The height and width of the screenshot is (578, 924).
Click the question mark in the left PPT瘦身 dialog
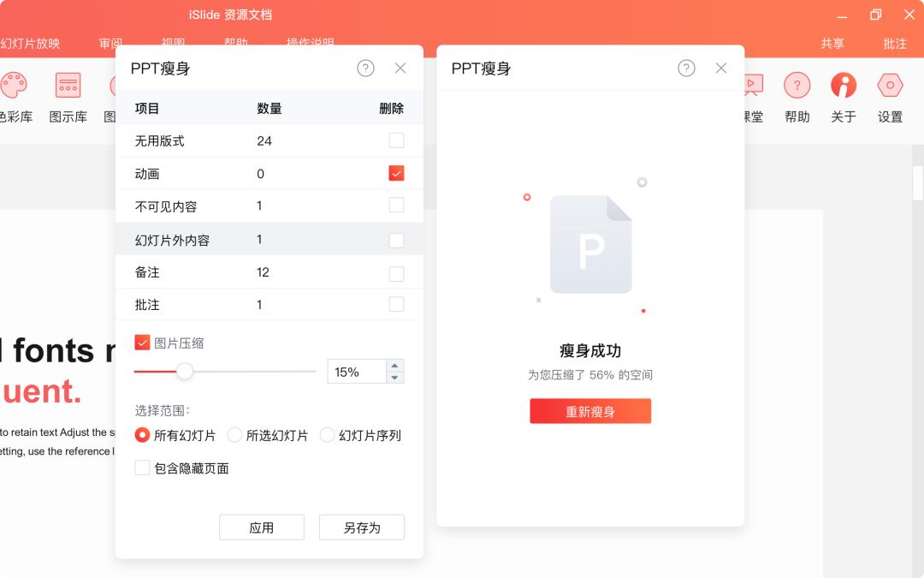(x=365, y=69)
